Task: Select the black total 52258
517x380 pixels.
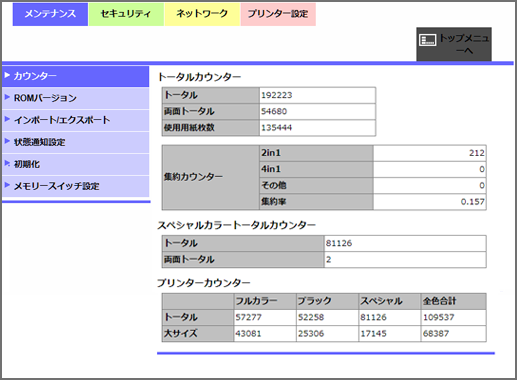Action: (x=311, y=317)
